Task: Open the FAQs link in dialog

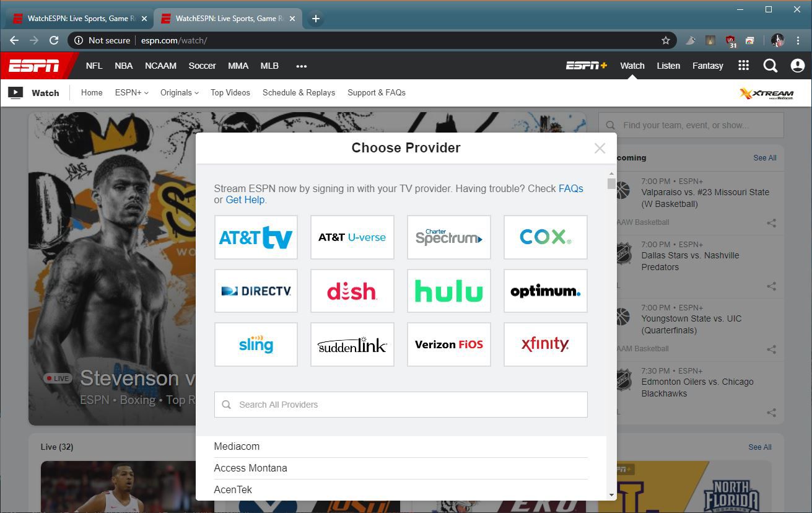Action: click(x=571, y=188)
